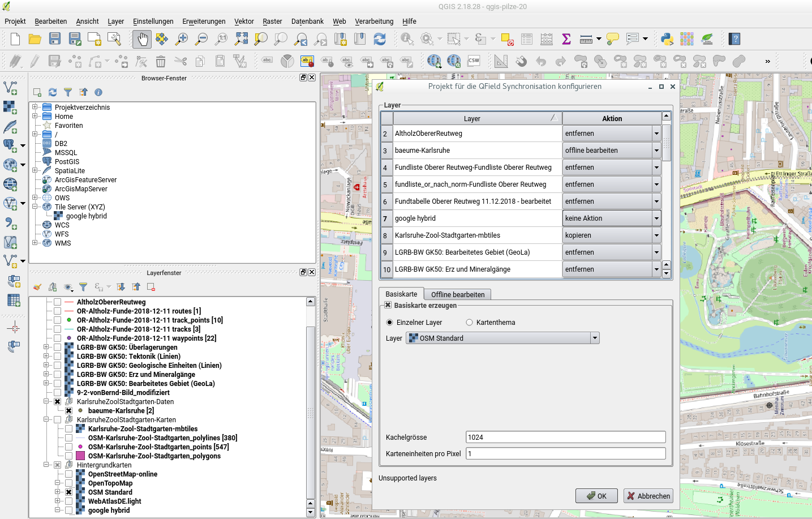Screen dimensions: 812x519
Task: Click the Save Project floppy icon
Action: coord(55,39)
